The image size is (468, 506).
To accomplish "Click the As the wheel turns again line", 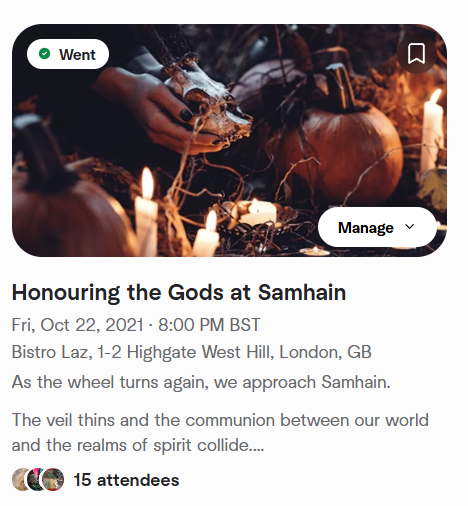I will point(201,382).
